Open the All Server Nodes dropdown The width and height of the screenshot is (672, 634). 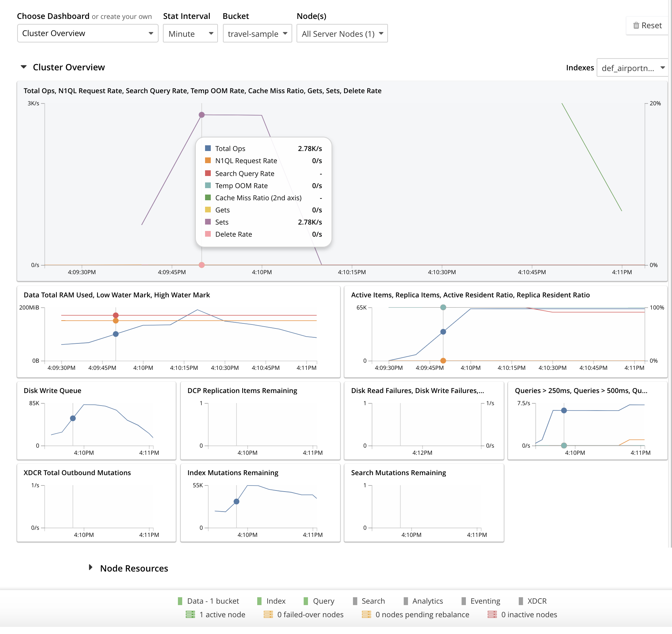coord(342,33)
